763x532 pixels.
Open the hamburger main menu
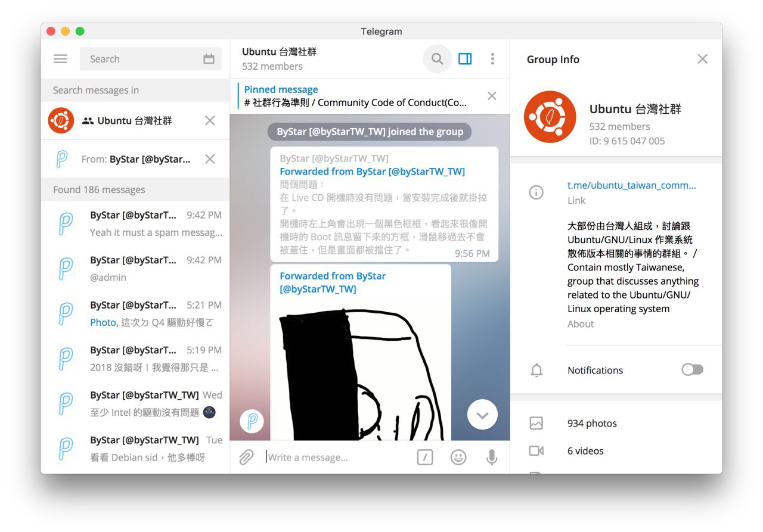(60, 59)
